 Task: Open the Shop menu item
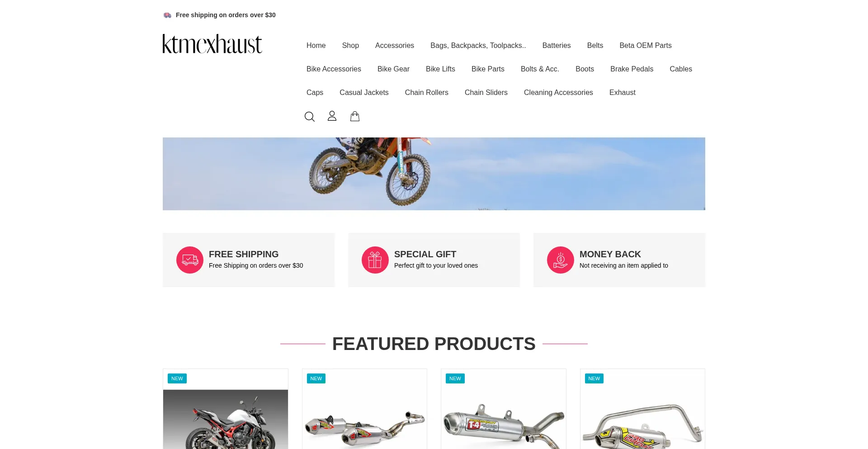tap(350, 45)
